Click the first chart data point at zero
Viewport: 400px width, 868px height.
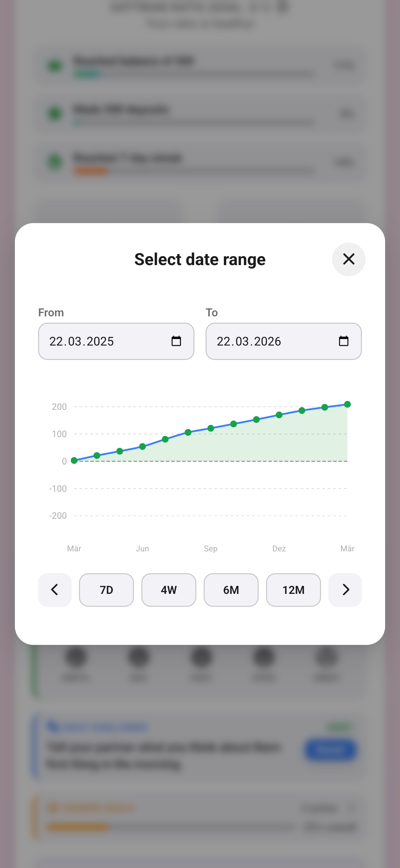74,461
